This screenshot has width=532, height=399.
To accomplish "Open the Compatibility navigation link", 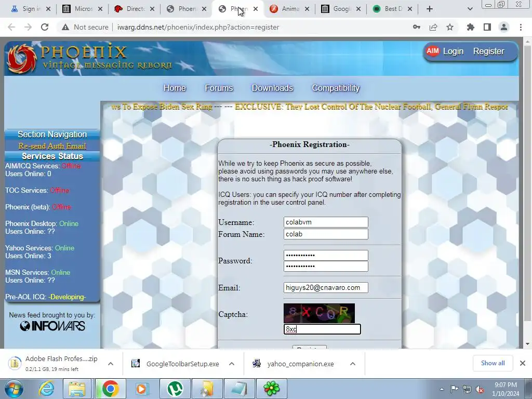I will tap(336, 88).
